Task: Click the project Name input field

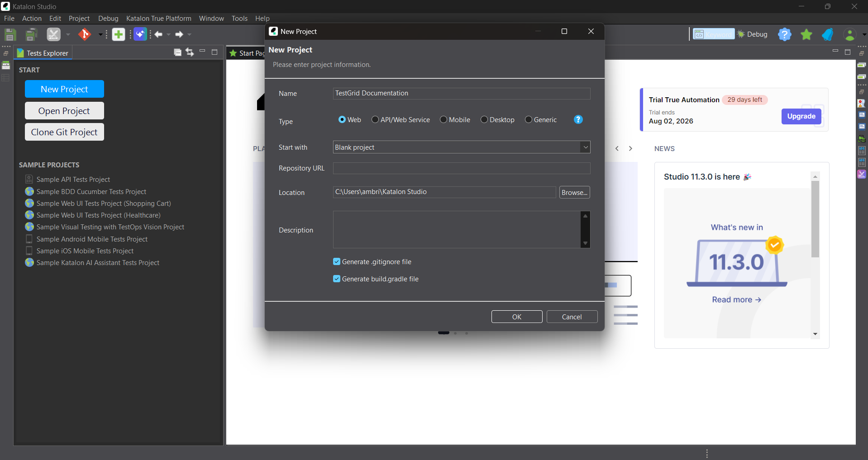Action: 462,93
